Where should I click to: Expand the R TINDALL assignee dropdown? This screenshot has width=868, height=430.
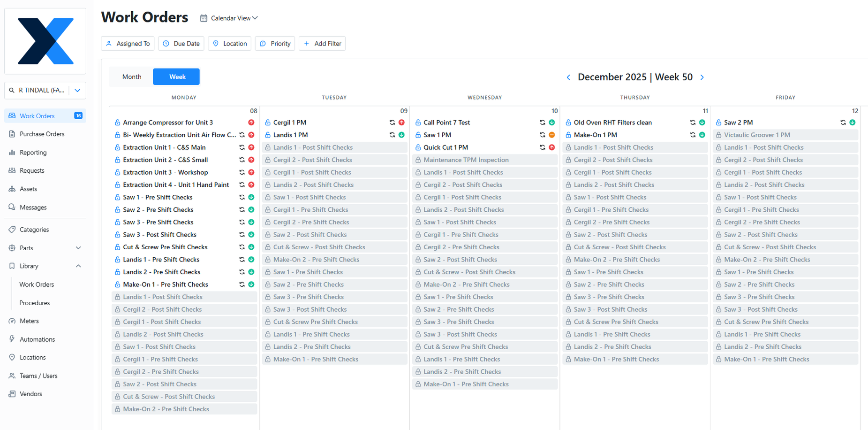pyautogui.click(x=77, y=90)
